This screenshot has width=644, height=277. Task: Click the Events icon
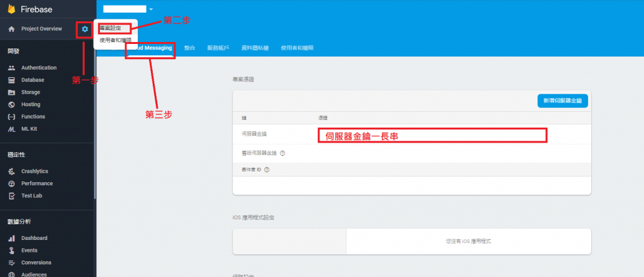click(11, 251)
